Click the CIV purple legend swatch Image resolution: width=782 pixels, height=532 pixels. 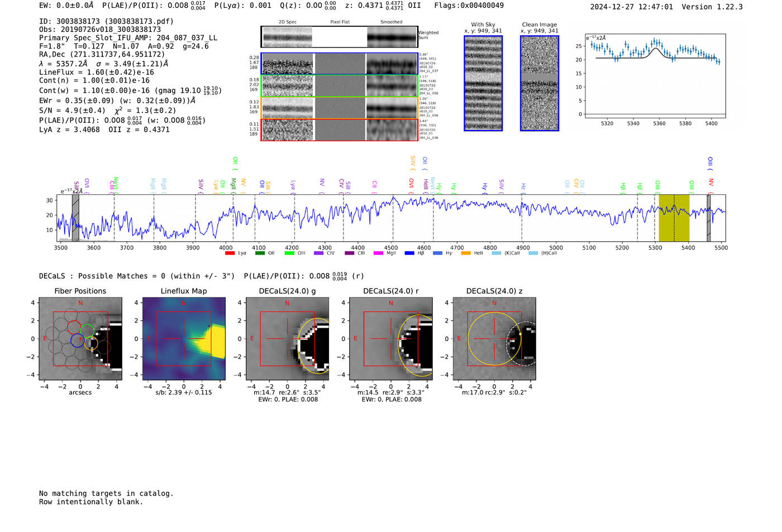pyautogui.click(x=319, y=253)
